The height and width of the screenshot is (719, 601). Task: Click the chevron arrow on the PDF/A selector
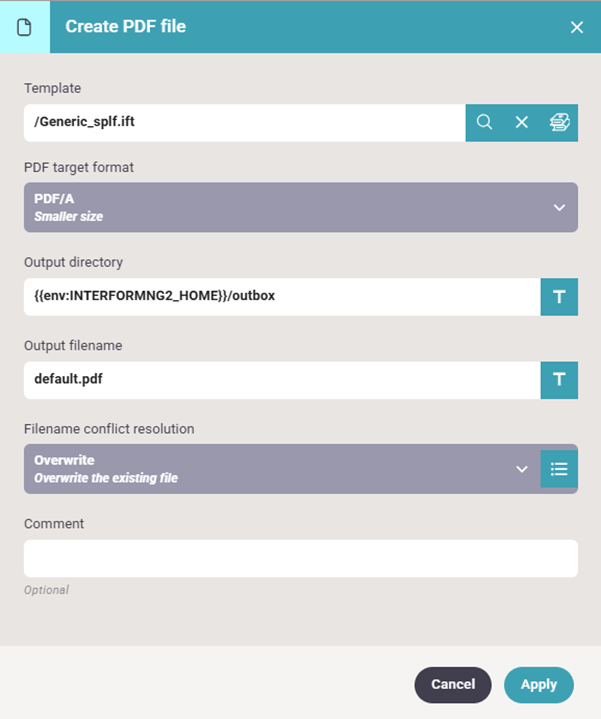559,207
